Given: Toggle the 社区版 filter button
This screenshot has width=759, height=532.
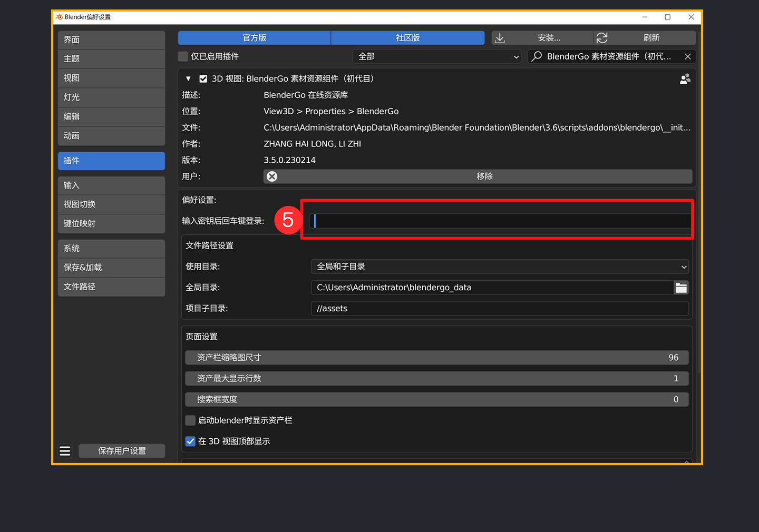Looking at the screenshot, I should 408,38.
